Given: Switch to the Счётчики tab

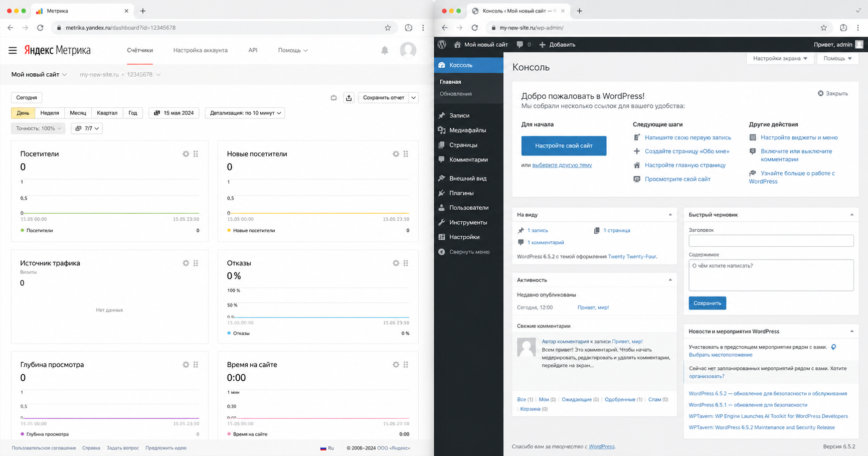Looking at the screenshot, I should (x=140, y=50).
